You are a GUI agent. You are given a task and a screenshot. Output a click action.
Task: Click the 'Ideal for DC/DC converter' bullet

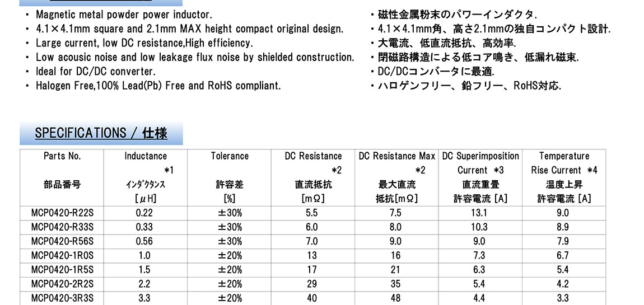(95, 72)
